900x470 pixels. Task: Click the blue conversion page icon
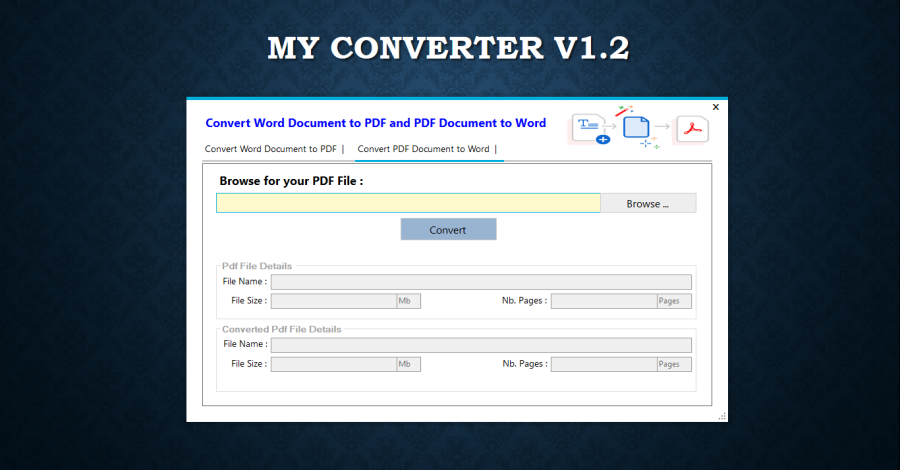coord(636,127)
